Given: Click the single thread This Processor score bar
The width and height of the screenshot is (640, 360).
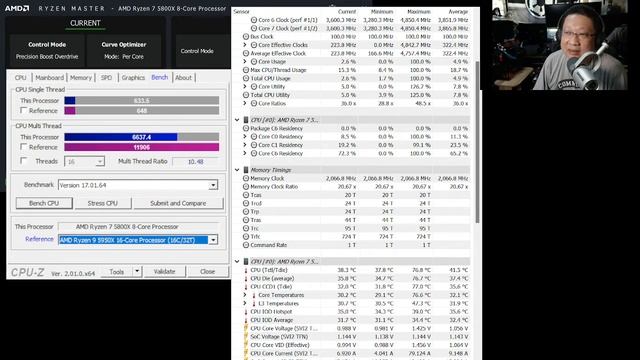Looking at the screenshot, I should coord(142,100).
